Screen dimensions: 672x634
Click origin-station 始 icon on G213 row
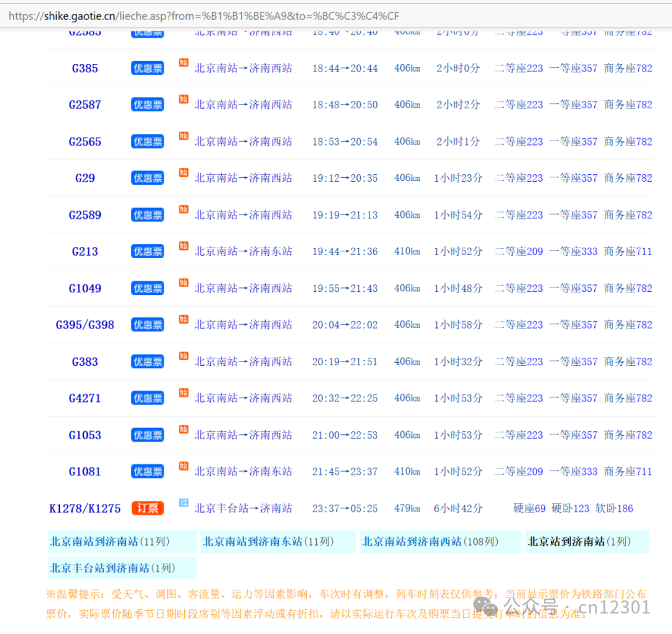184,246
